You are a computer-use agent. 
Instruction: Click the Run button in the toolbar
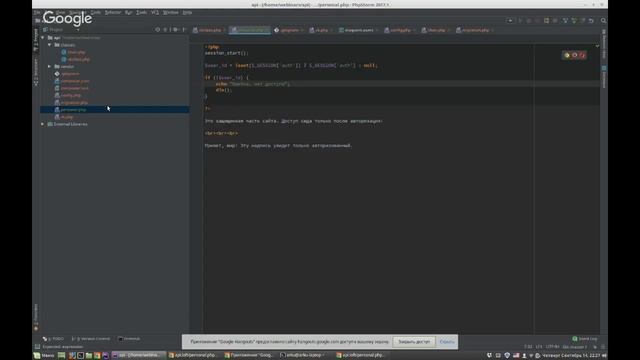(520, 20)
